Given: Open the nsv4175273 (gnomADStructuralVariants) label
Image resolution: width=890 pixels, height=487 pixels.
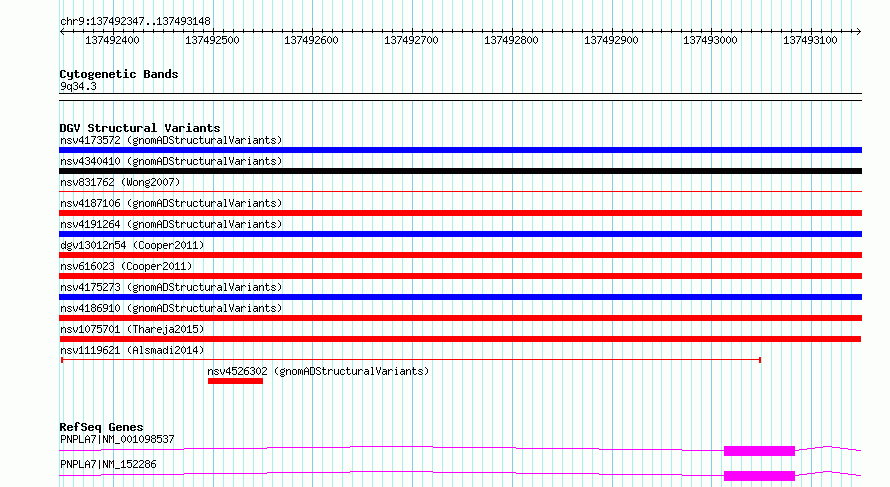Looking at the screenshot, I should tap(171, 287).
